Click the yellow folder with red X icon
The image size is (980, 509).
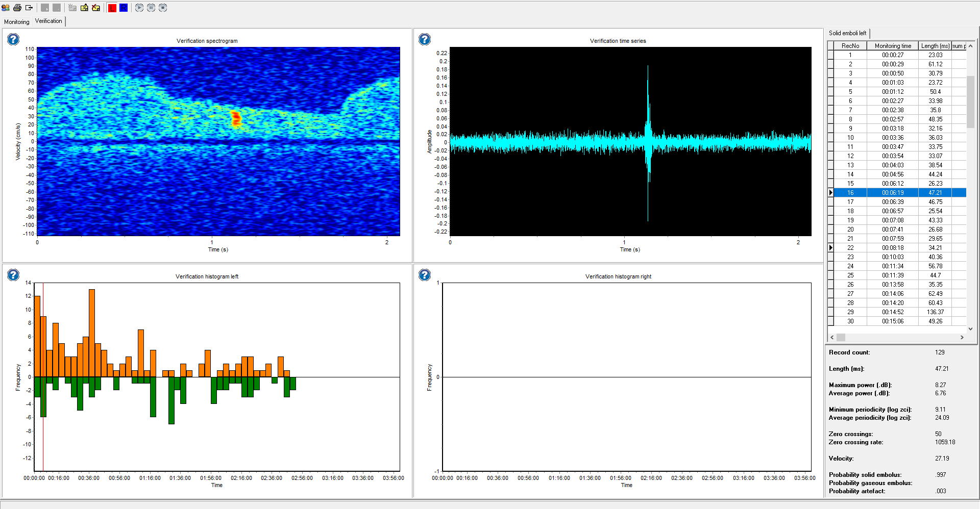[96, 8]
